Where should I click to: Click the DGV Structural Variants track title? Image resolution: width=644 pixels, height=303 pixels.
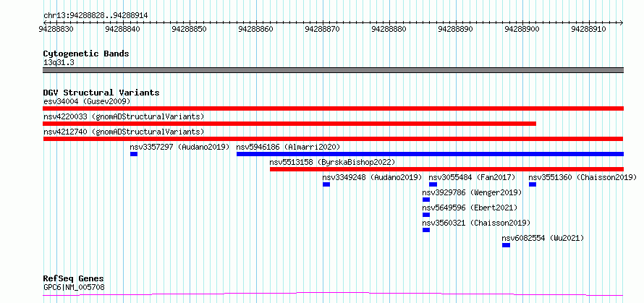pyautogui.click(x=101, y=93)
